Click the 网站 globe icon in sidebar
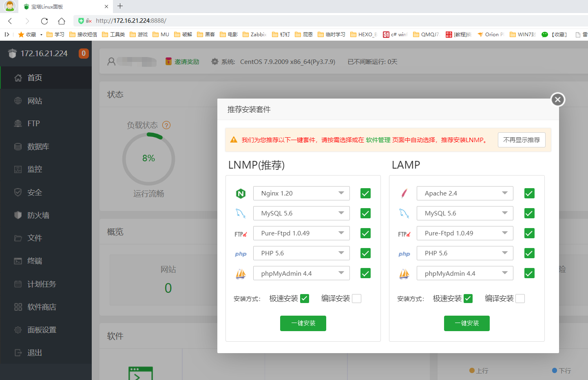 [x=18, y=101]
